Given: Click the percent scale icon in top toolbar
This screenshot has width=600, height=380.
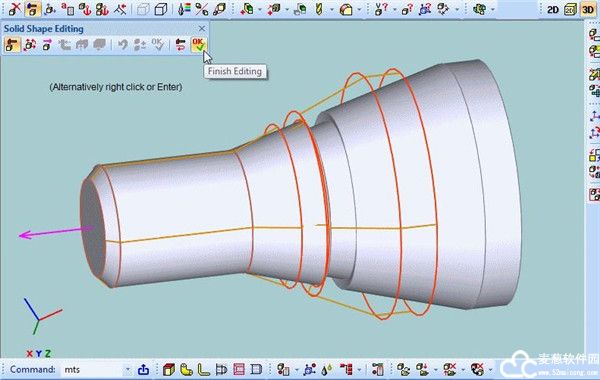Looking at the screenshot, I should click(201, 10).
